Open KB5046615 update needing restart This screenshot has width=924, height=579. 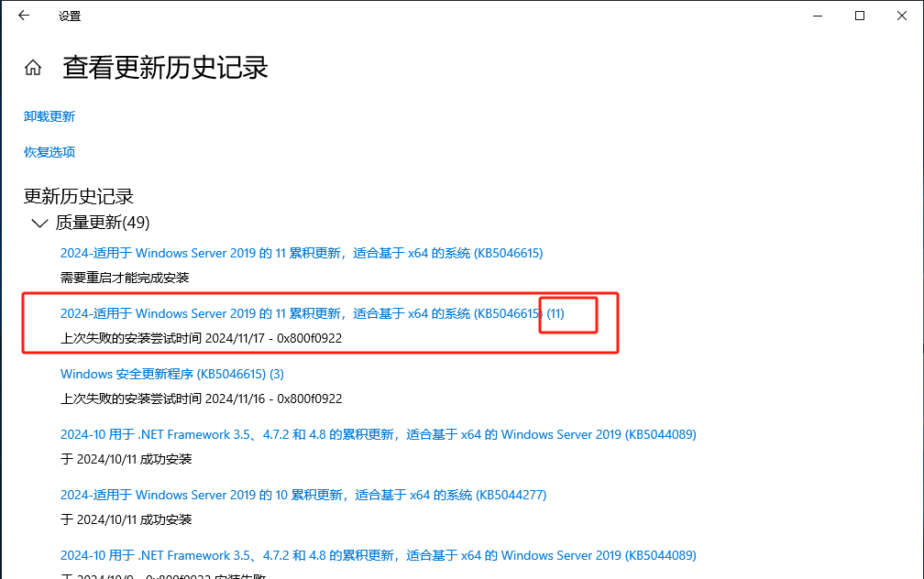(x=302, y=253)
